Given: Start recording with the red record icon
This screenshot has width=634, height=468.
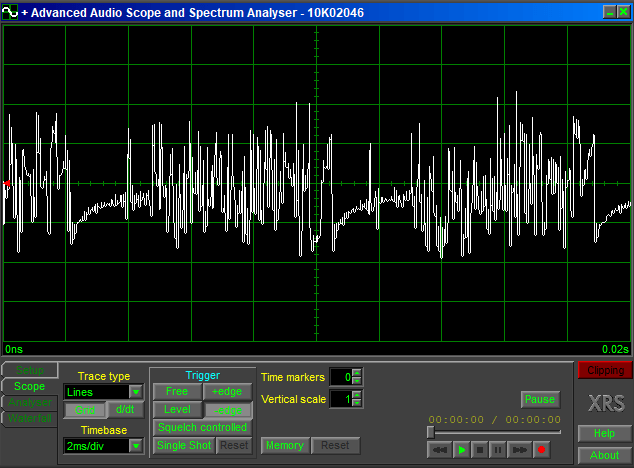Looking at the screenshot, I should 541,450.
